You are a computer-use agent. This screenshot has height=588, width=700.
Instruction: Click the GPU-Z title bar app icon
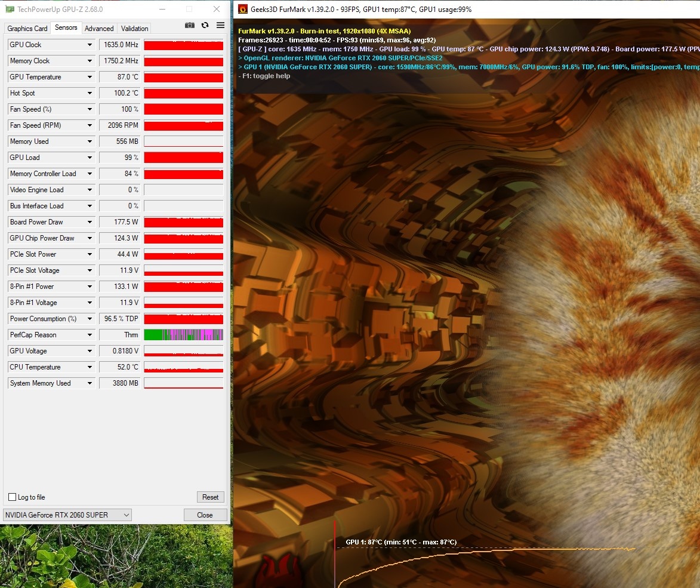tap(9, 9)
